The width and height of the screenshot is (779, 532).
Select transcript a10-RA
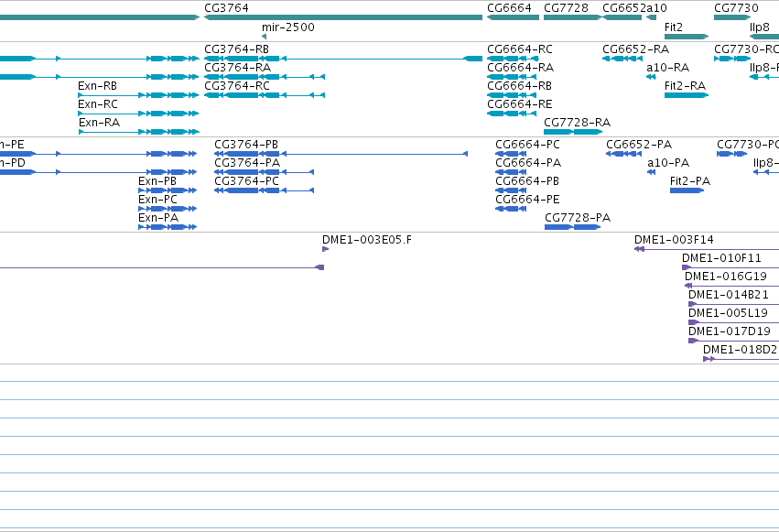click(652, 77)
